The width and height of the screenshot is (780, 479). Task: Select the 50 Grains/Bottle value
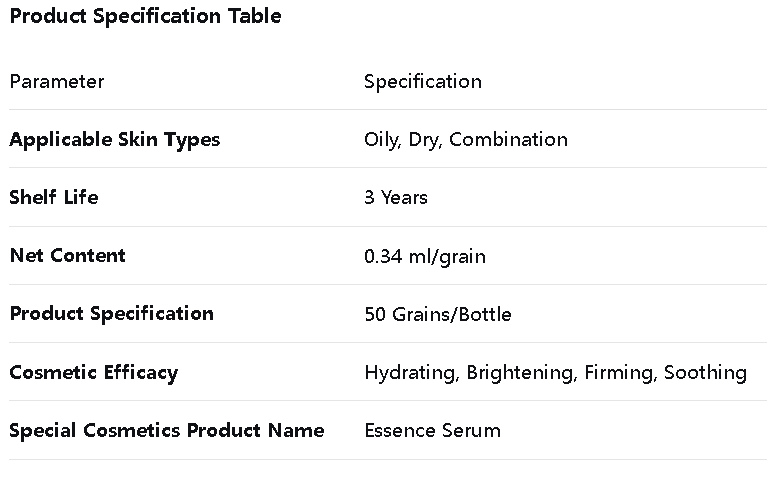coord(437,314)
